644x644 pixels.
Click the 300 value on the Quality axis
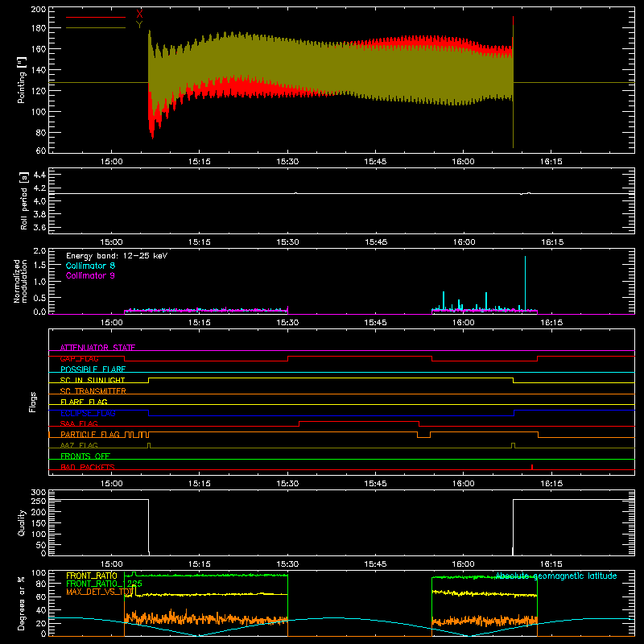point(39,493)
